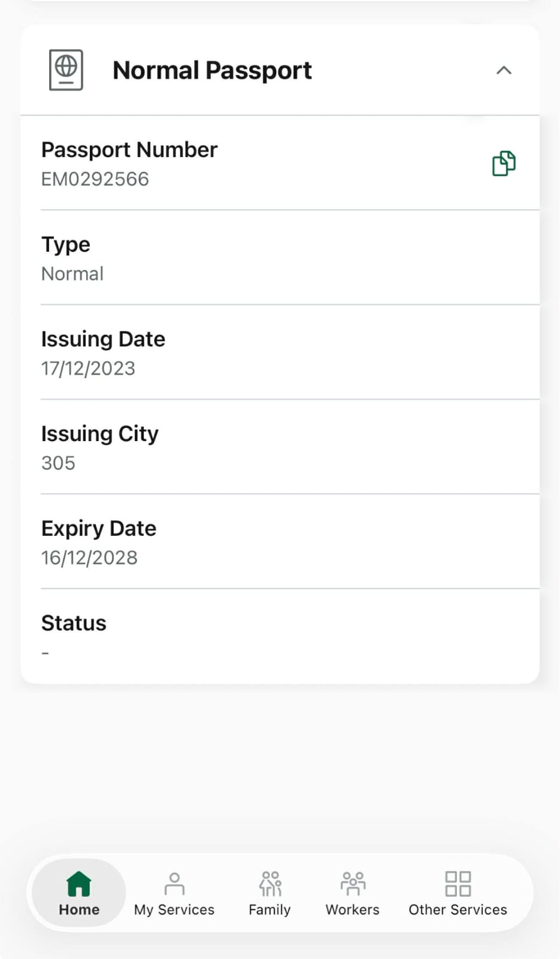560x959 pixels.
Task: Tap the Workers group icon
Action: pyautogui.click(x=353, y=883)
